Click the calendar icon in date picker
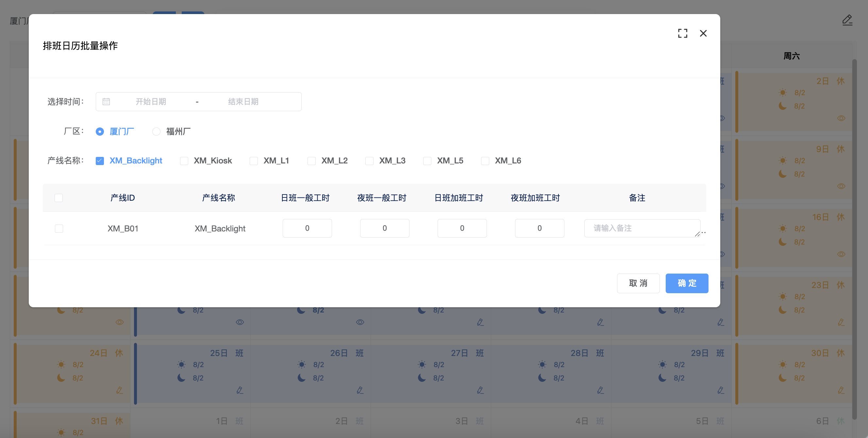 (106, 101)
